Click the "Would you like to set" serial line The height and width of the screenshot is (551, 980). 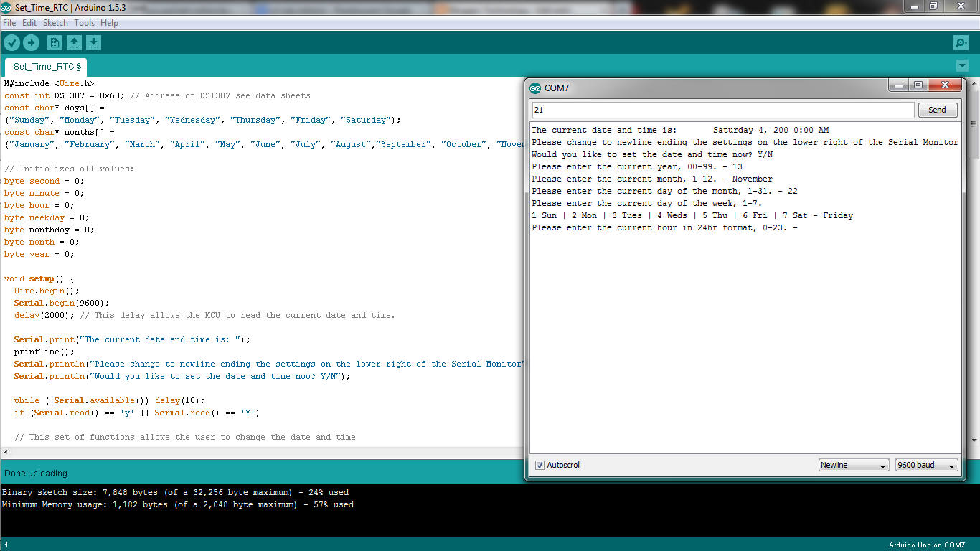(x=652, y=155)
